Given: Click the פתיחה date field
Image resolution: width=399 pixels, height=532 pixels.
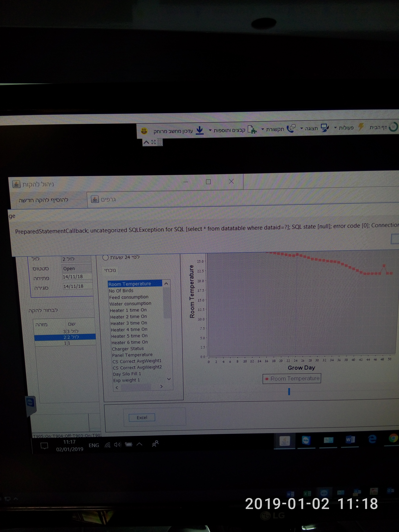Looking at the screenshot, I should (x=77, y=277).
